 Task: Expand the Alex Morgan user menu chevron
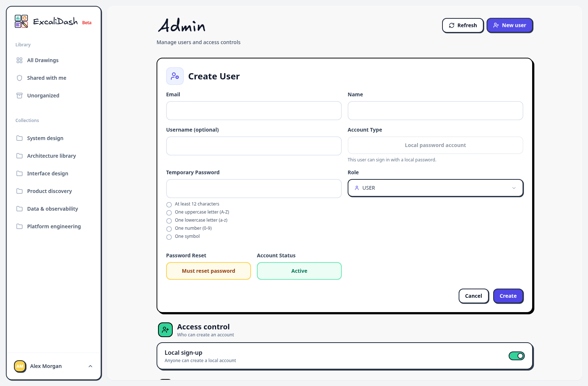90,366
